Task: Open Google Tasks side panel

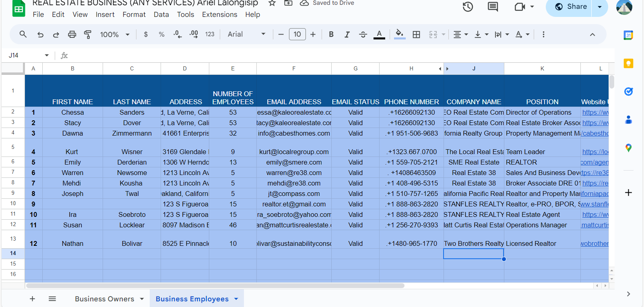Action: point(628,92)
